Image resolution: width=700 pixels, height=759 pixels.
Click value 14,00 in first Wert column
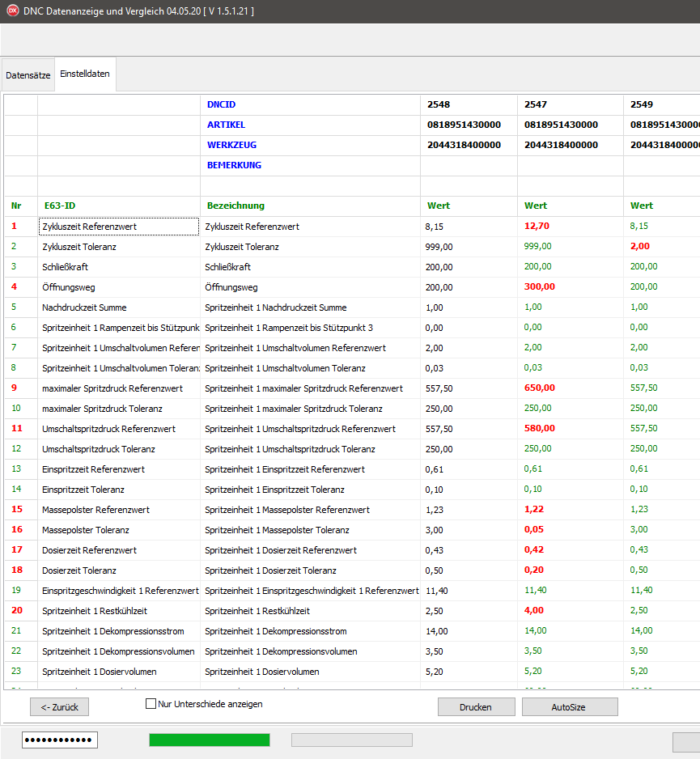tap(437, 632)
